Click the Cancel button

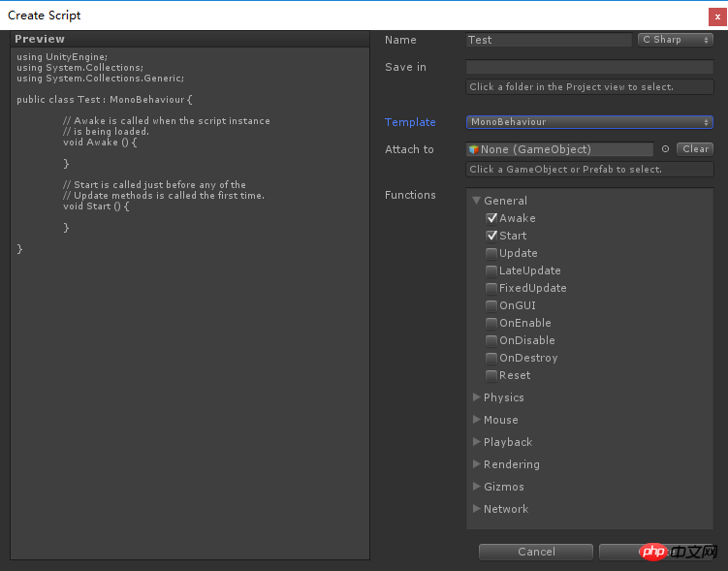pyautogui.click(x=536, y=552)
